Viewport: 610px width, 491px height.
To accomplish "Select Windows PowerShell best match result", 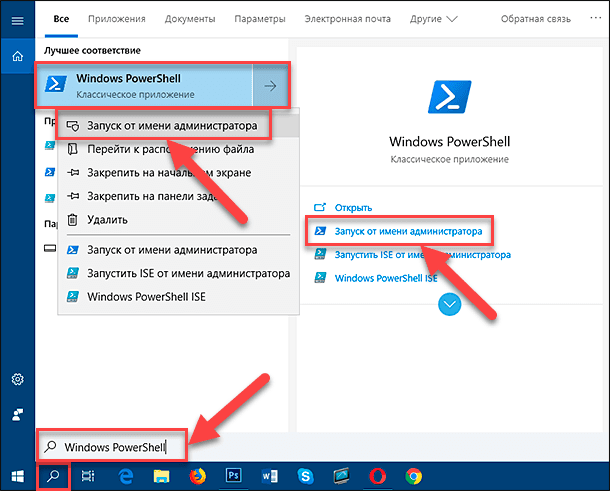I will (144, 85).
